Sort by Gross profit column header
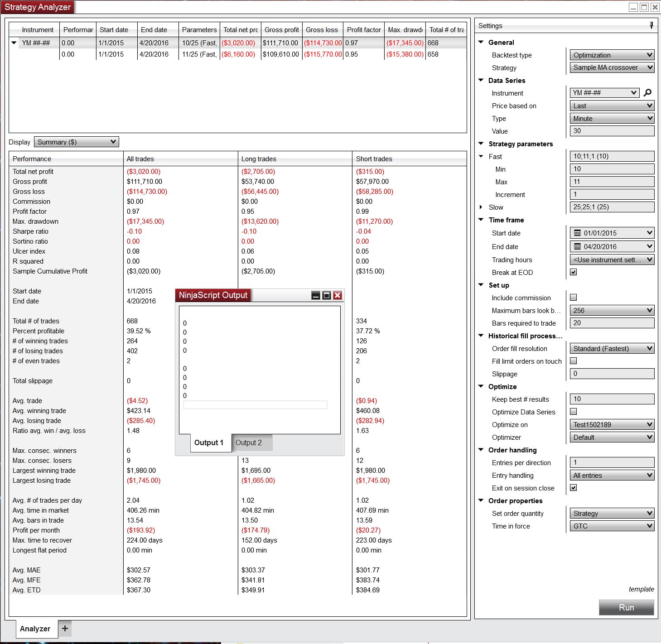 [282, 30]
